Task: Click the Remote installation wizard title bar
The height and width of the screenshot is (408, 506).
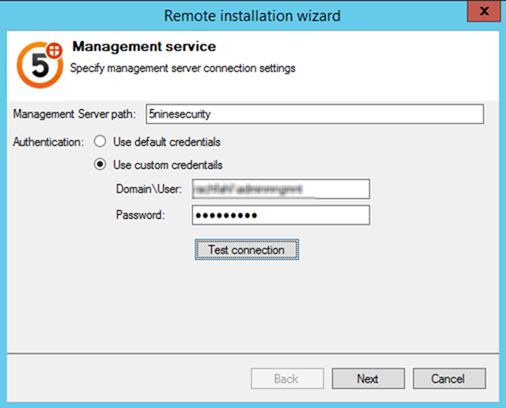Action: (252, 16)
